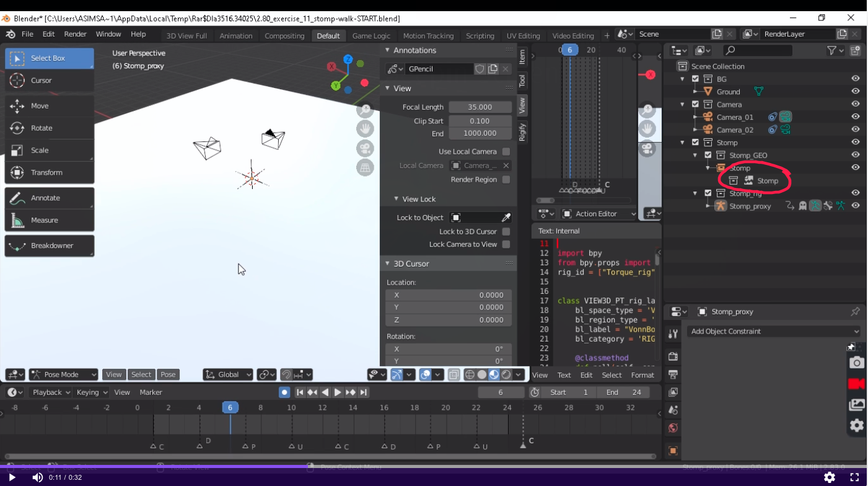
Task: Open the View Layer properties tab icon
Action: tap(673, 392)
